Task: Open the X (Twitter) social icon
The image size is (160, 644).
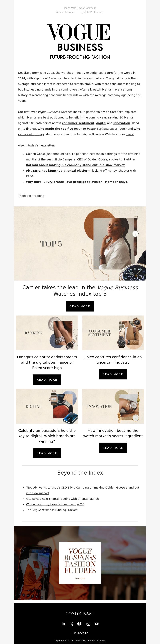Action: coord(72,624)
